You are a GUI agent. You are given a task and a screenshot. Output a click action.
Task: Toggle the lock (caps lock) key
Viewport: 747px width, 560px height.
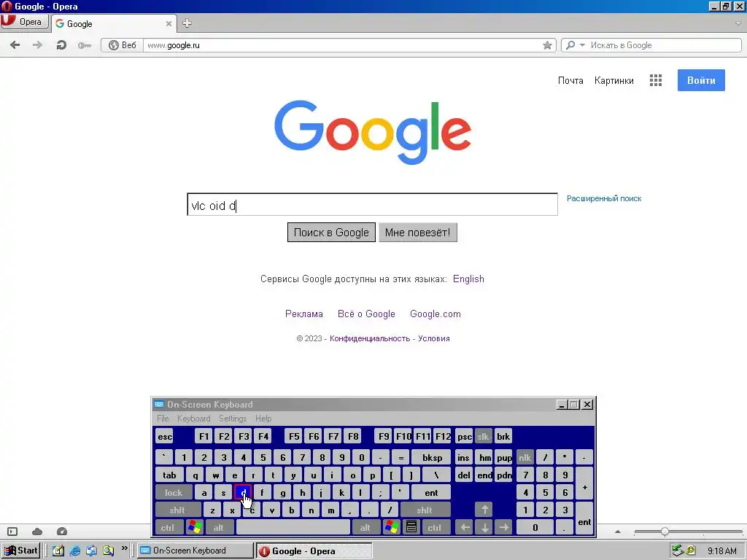point(174,492)
